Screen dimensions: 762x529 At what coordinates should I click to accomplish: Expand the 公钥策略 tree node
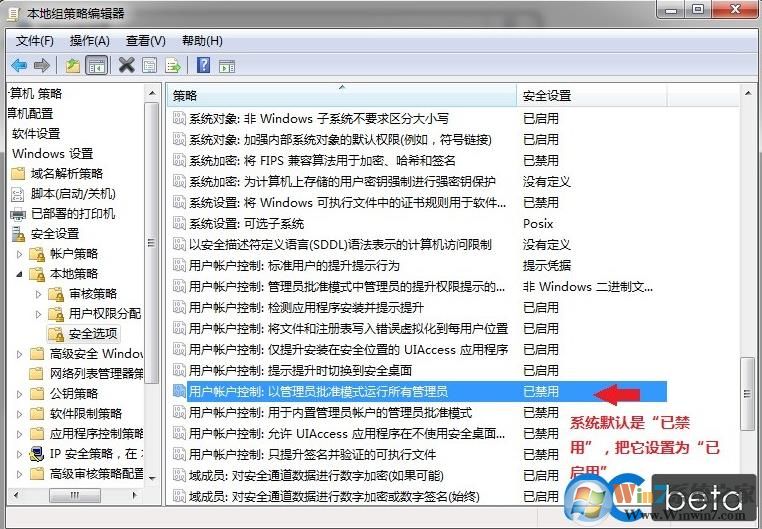pyautogui.click(x=19, y=394)
